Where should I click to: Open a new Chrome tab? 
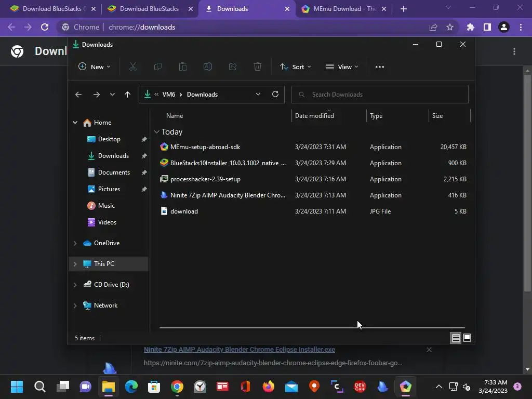coord(403,9)
